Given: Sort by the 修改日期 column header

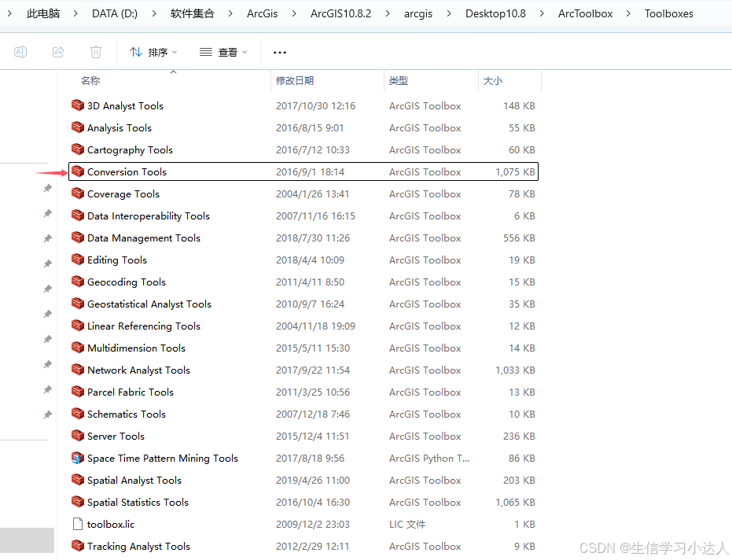Looking at the screenshot, I should [295, 81].
